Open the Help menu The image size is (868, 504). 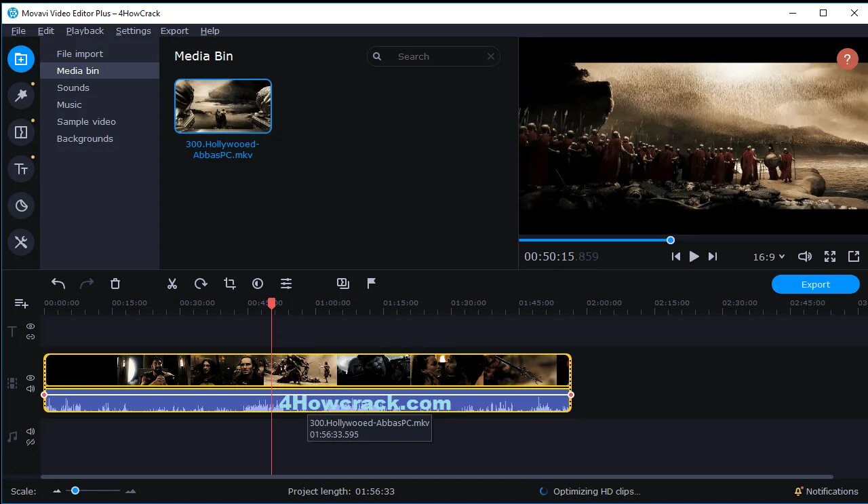point(210,31)
